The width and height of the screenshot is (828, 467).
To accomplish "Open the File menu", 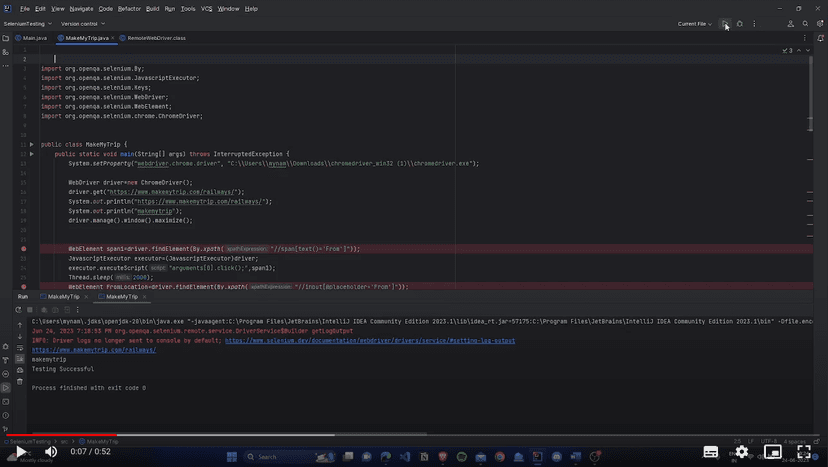I will tap(25, 9).
